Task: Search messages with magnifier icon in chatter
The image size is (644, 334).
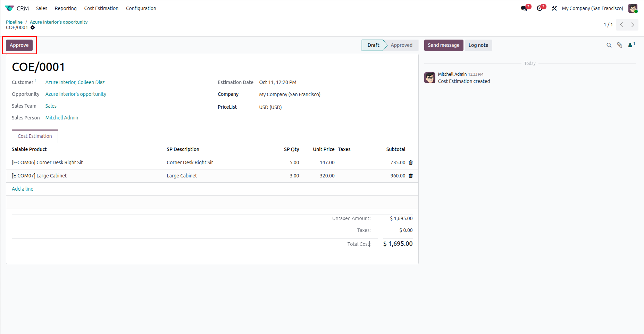Action: click(x=609, y=45)
